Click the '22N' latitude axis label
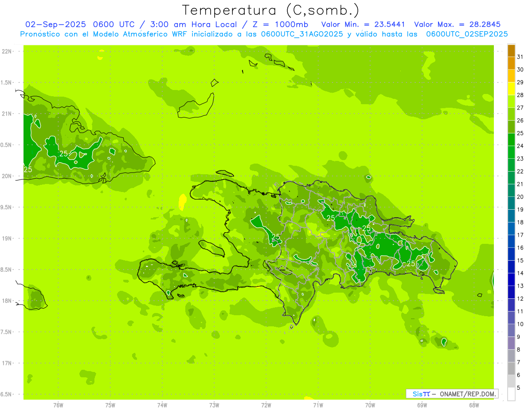This screenshot has width=532, height=411. tap(8, 51)
